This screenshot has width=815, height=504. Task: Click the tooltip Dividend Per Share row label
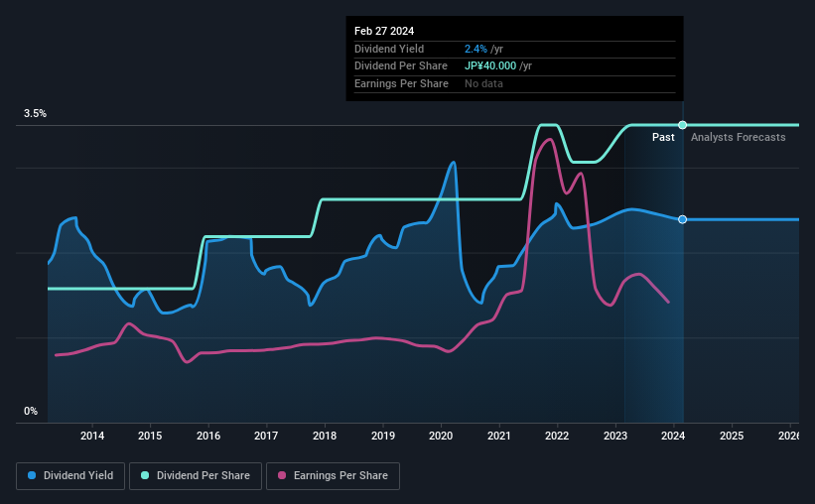coord(401,66)
